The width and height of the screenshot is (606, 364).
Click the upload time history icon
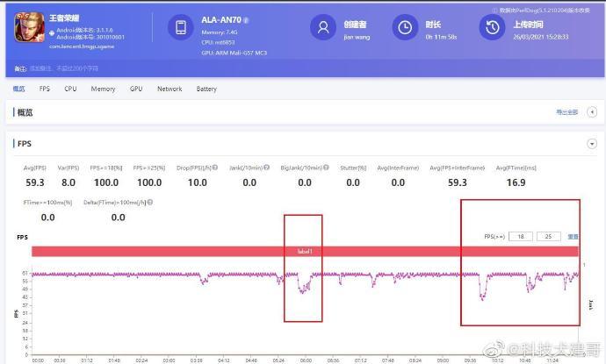493,27
